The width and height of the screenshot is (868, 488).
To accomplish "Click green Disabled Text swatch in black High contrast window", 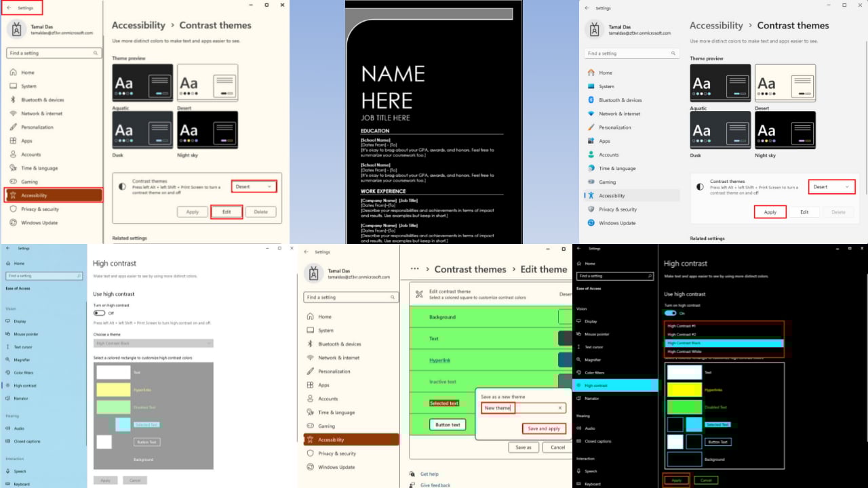I will pyautogui.click(x=685, y=407).
